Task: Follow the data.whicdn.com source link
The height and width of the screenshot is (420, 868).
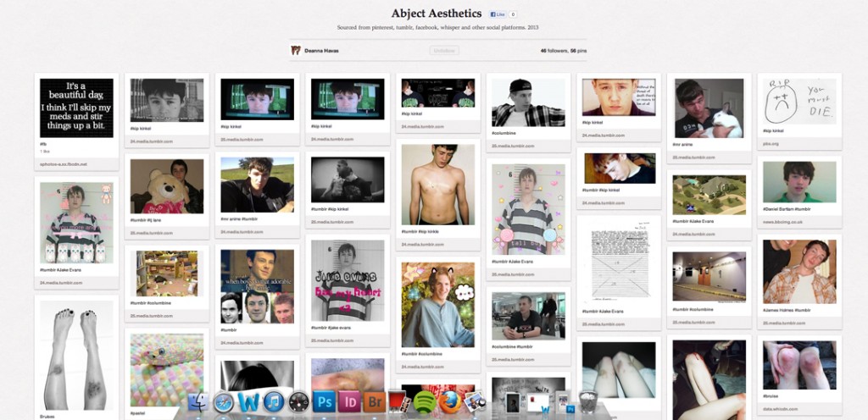Action: (x=778, y=408)
